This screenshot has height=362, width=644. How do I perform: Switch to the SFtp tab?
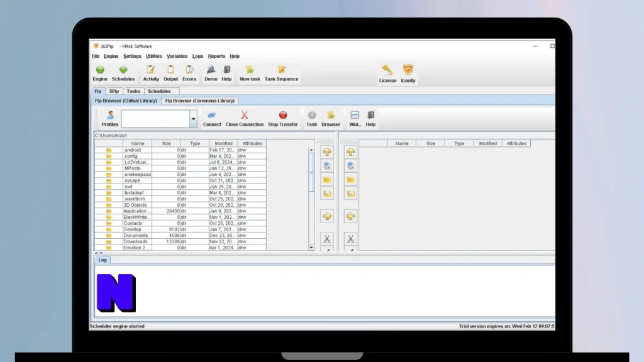click(114, 91)
